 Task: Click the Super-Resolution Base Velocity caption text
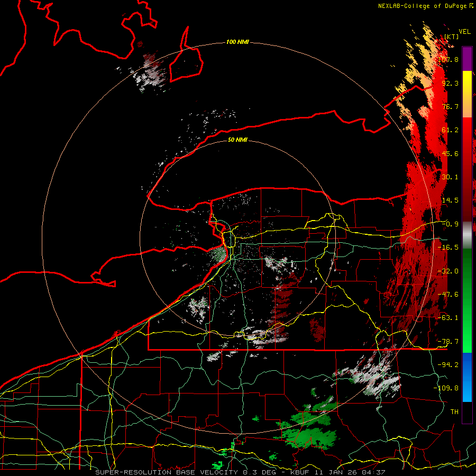[240, 472]
